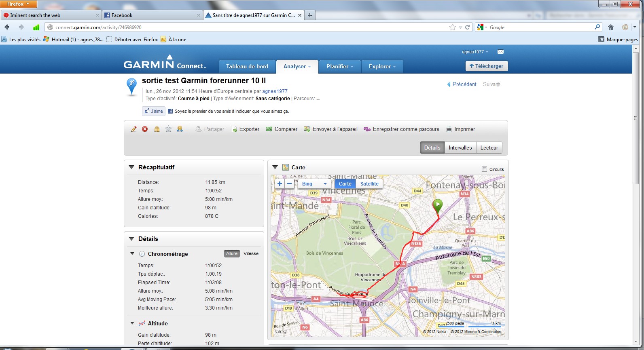Go forward with Firefox forward arrow

tap(21, 27)
